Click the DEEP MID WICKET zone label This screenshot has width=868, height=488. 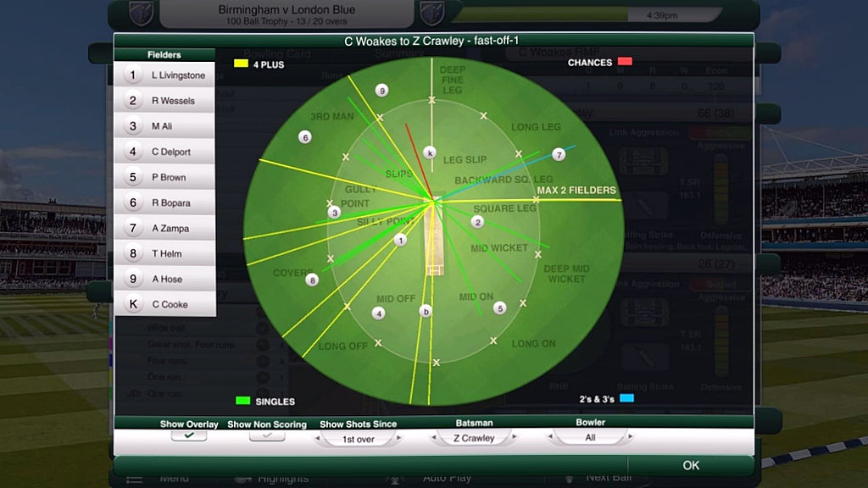(x=566, y=274)
